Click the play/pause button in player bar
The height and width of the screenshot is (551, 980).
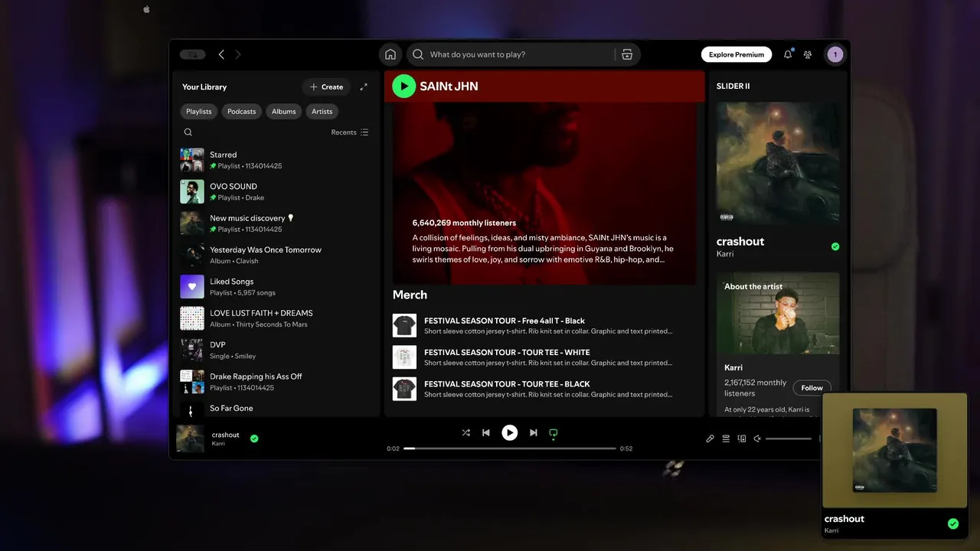tap(510, 432)
